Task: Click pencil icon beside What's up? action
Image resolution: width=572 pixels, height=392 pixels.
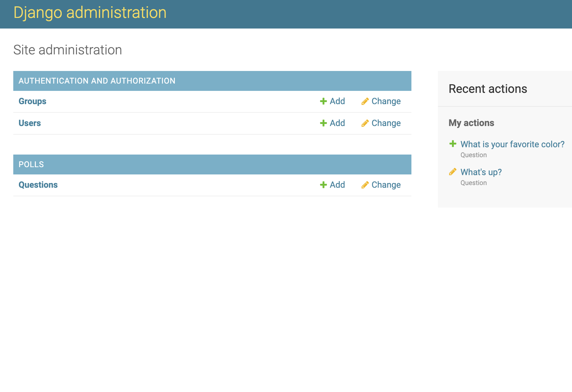Action: tap(453, 171)
